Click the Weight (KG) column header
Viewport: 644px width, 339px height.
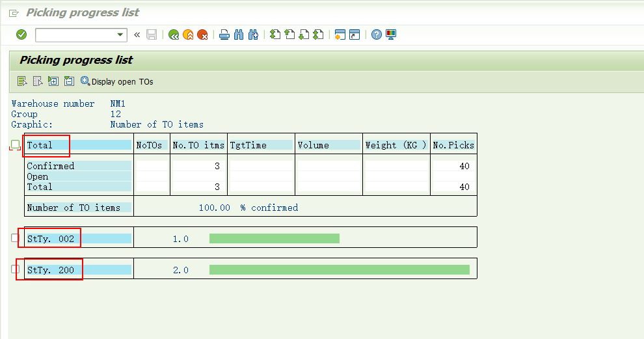pyautogui.click(x=396, y=145)
